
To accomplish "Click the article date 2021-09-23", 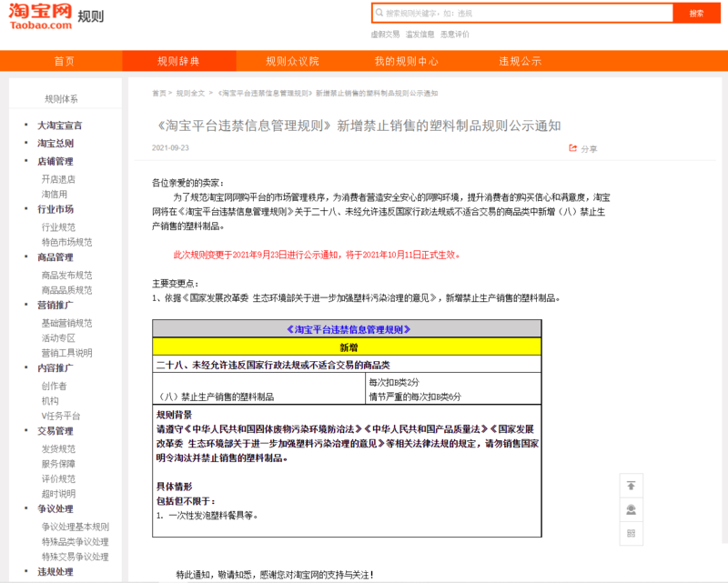I will (170, 147).
